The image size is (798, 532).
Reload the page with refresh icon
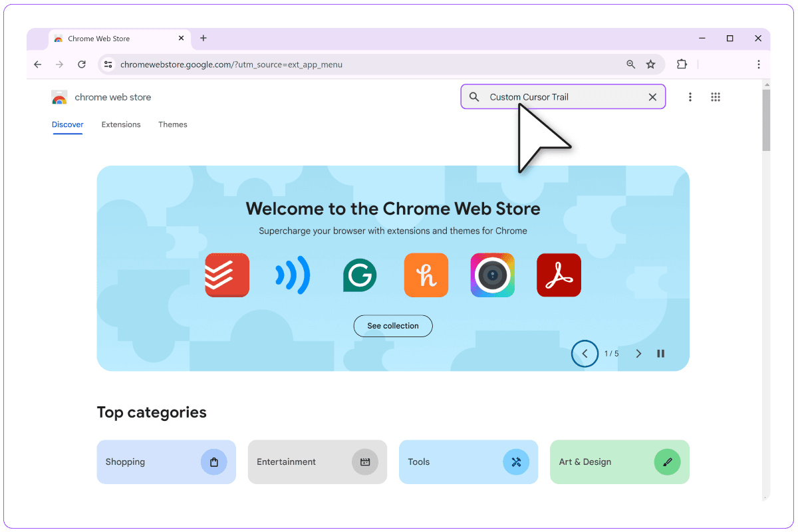82,65
